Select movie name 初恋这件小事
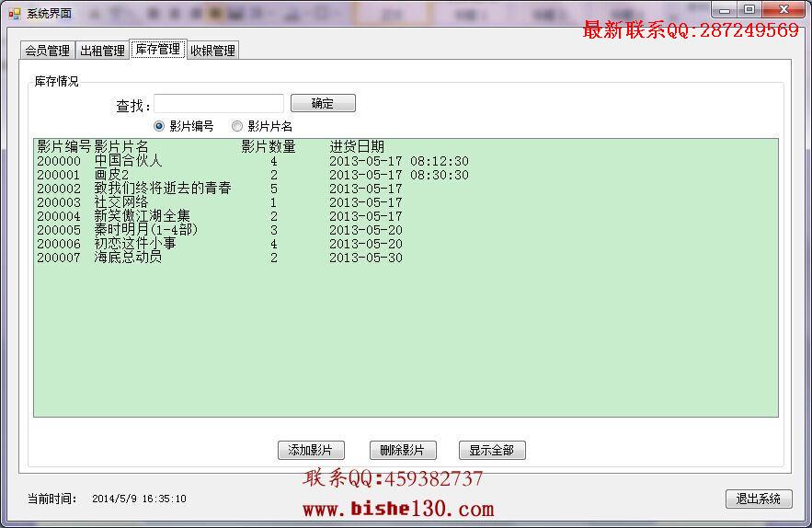Screen dimensions: 812x528 (x=134, y=244)
